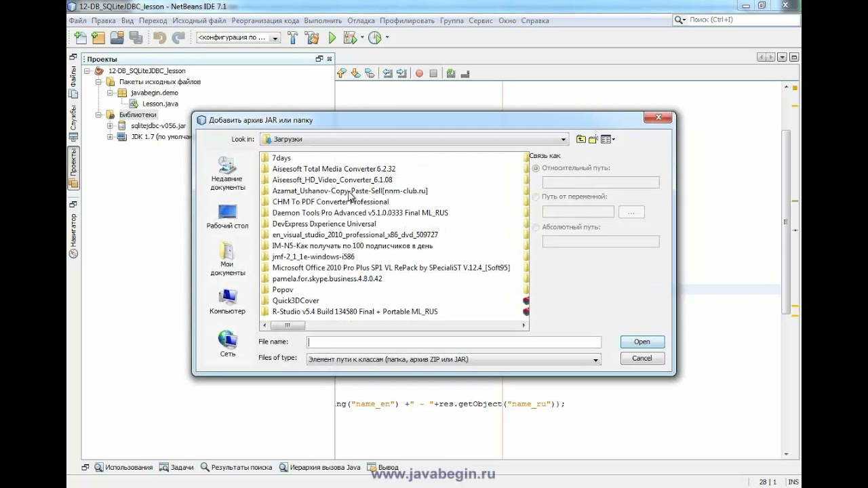Go to Недавние документы shortcut

[x=227, y=174]
